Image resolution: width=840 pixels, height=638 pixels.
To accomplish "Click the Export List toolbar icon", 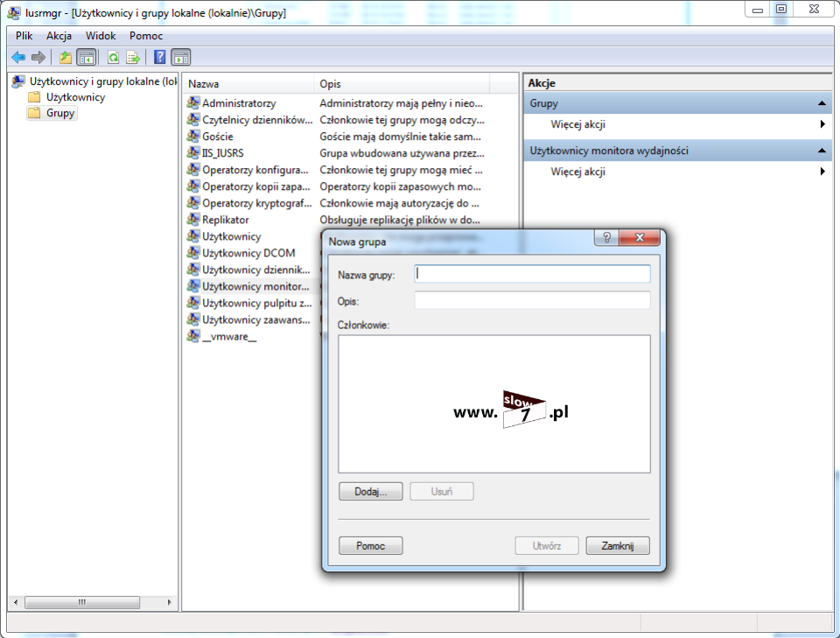I will (x=133, y=57).
